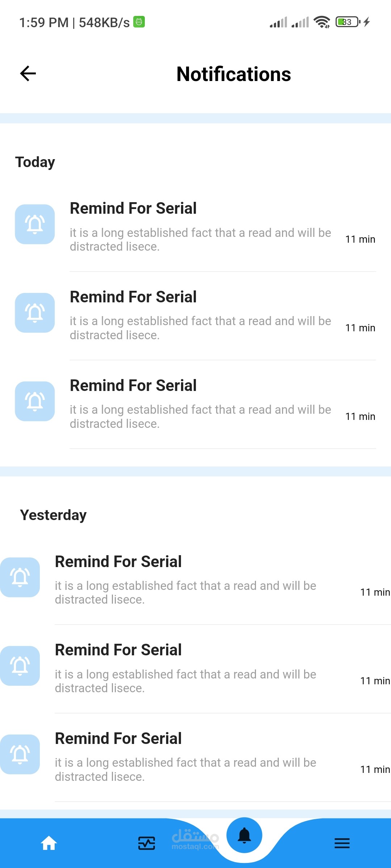The image size is (391, 868).
Task: Open last Yesterday 'Remind For Serial' title
Action: [x=118, y=739]
